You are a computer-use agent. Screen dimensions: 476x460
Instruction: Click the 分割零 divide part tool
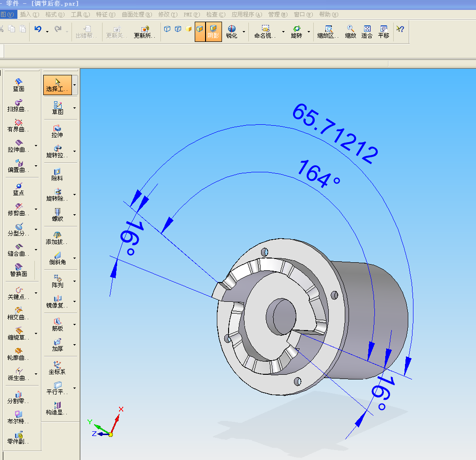(x=18, y=397)
